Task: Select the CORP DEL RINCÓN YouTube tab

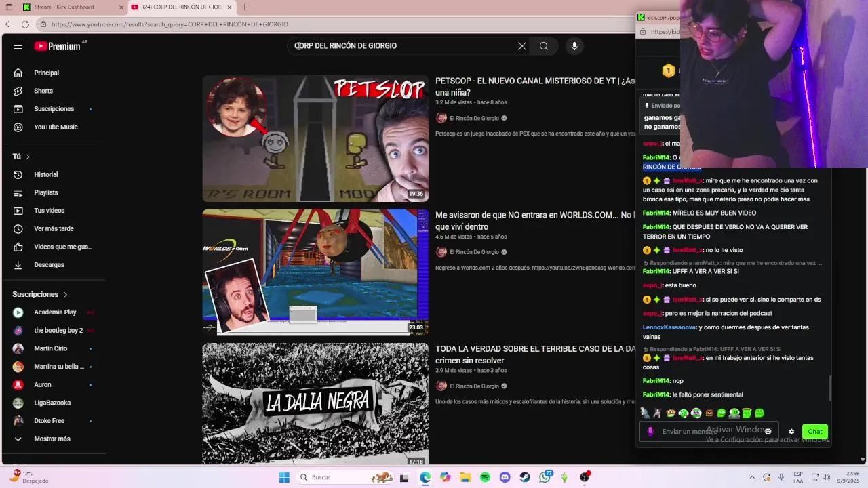Action: [x=182, y=7]
